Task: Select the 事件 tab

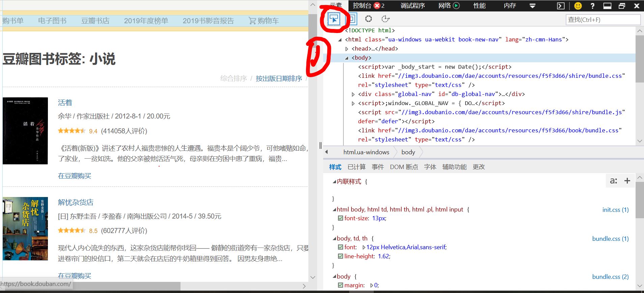Action: (378, 167)
